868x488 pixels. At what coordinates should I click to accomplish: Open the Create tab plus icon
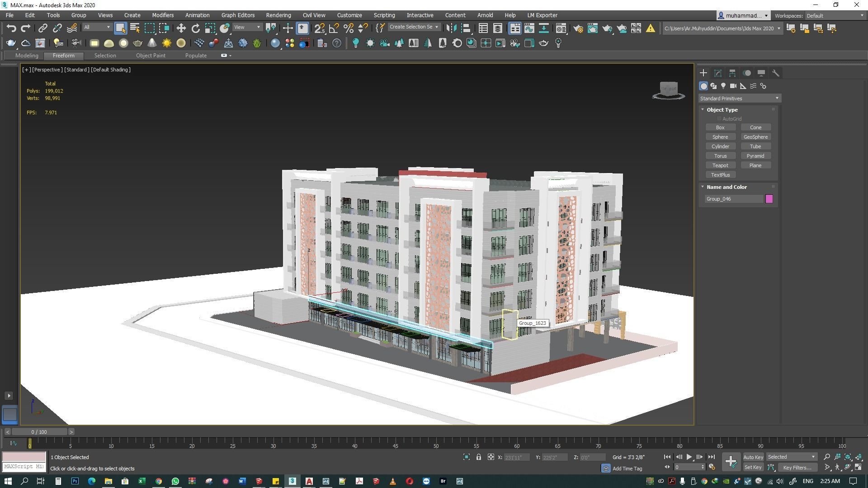[x=703, y=73]
